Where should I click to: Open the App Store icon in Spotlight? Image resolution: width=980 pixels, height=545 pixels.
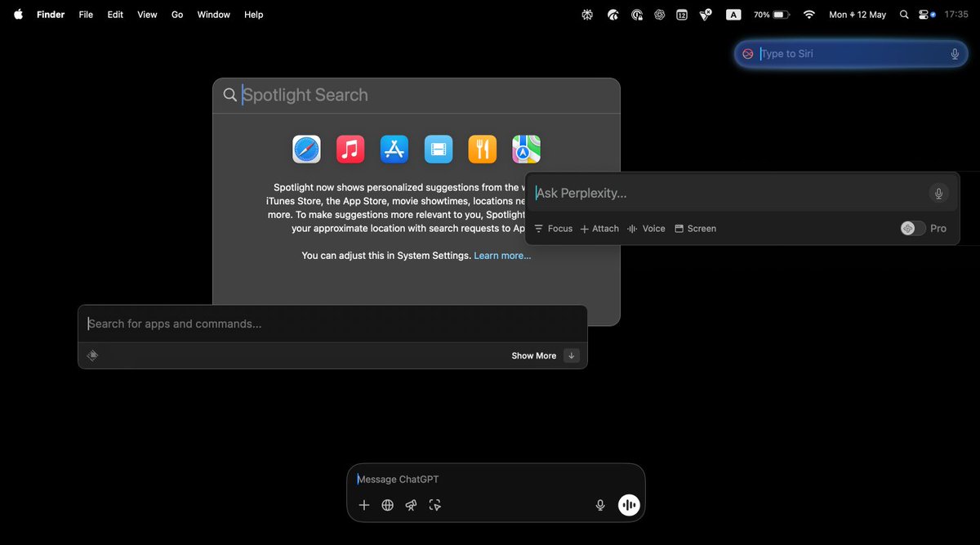pos(394,150)
